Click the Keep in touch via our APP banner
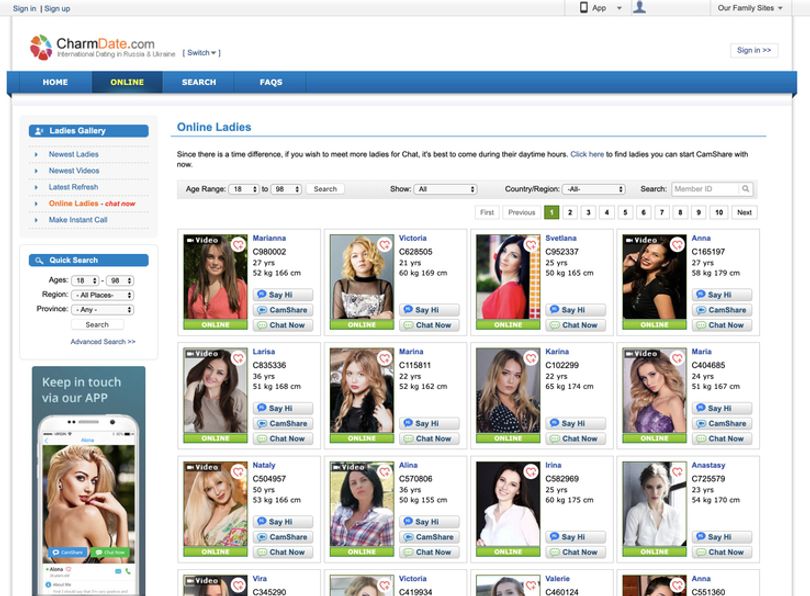This screenshot has height=596, width=810. coord(88,481)
